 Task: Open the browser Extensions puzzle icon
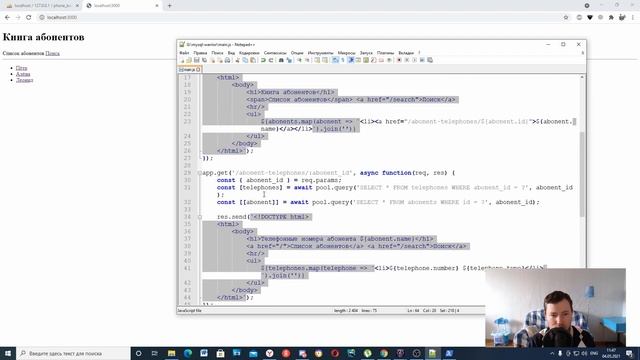click(x=611, y=17)
